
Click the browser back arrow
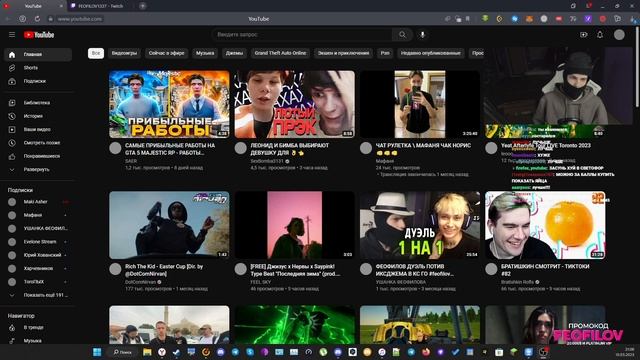coord(7,19)
